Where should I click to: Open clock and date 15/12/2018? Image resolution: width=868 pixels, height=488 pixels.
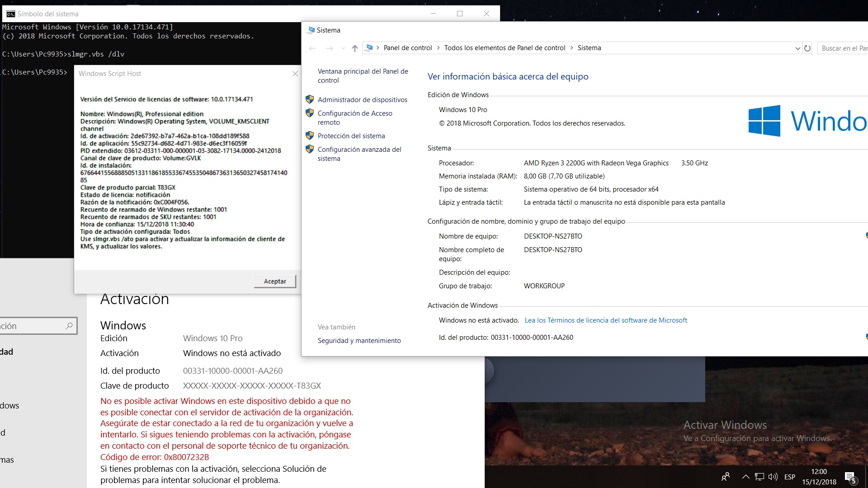(x=819, y=477)
